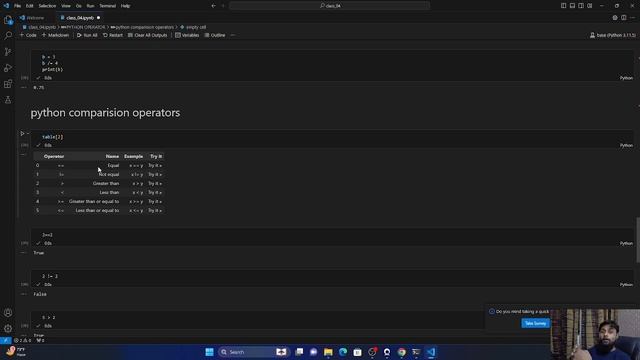Open the Terminal menu
Viewport: 640px width, 360px height.
pyautogui.click(x=108, y=6)
